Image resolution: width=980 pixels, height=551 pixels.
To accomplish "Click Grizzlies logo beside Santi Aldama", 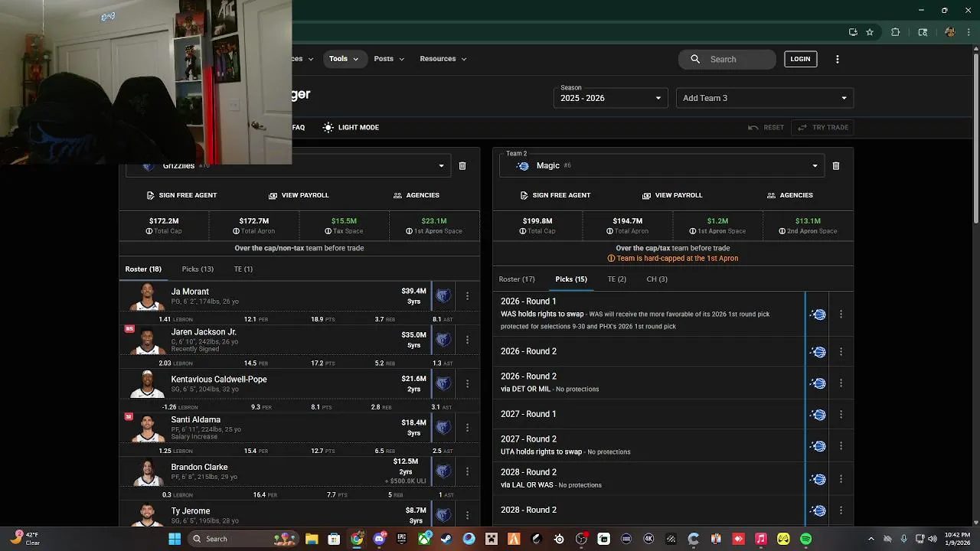I will click(x=443, y=427).
